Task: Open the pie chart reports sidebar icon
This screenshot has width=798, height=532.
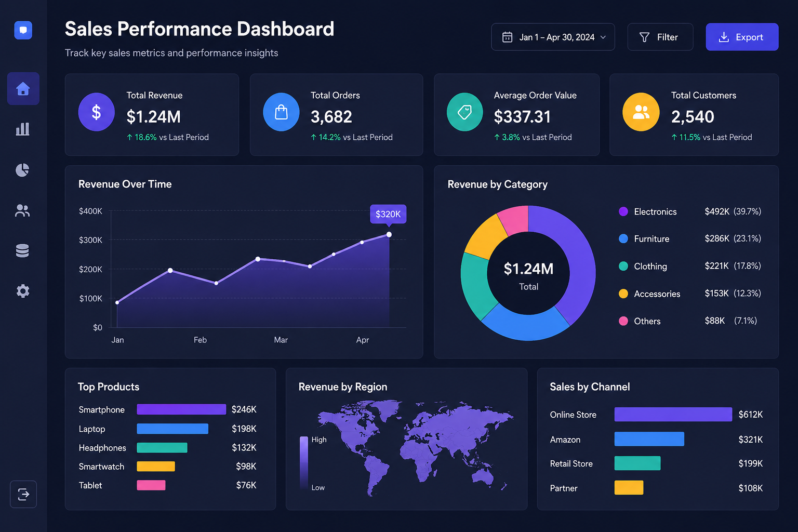Action: (22, 170)
